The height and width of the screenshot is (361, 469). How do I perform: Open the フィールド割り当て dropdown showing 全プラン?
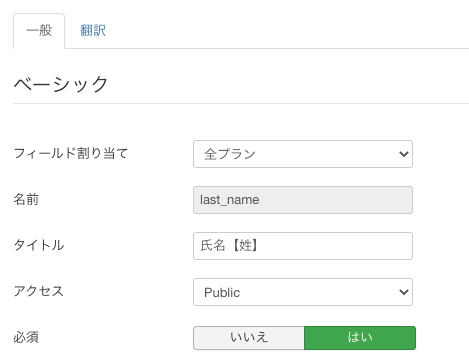click(x=303, y=154)
